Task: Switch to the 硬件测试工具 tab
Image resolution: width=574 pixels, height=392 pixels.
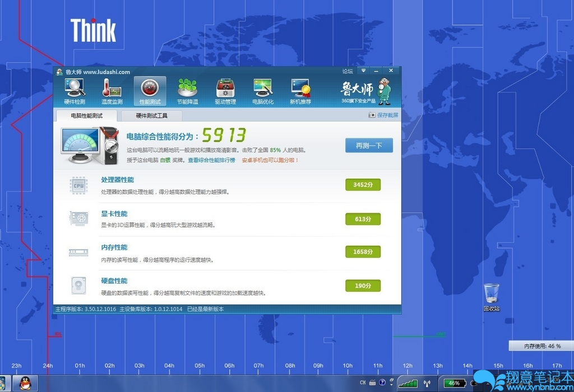Action: click(151, 115)
